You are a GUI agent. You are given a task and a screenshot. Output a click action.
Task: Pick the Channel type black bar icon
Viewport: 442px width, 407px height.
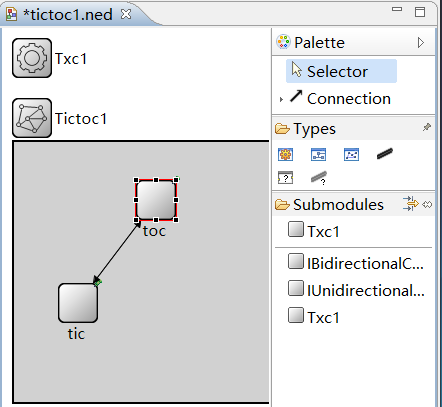(385, 154)
